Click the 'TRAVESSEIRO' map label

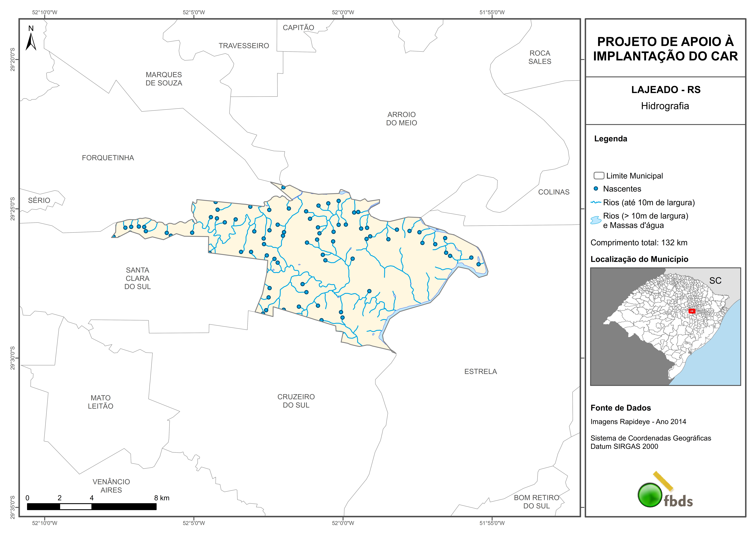244,46
